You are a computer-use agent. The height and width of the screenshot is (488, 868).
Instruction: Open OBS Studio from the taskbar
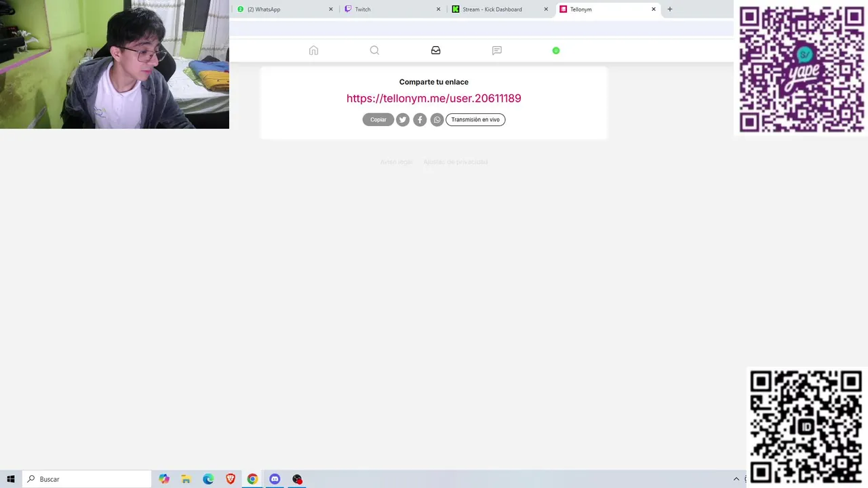pos(297,479)
